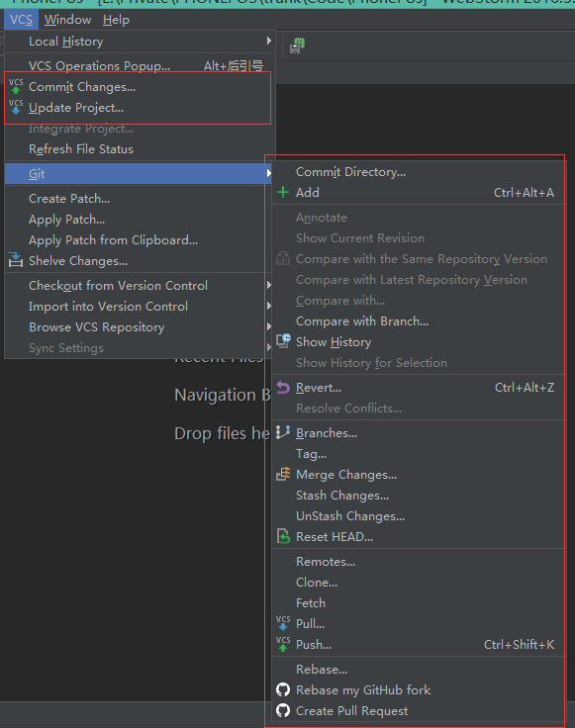Click the Branches fork icon
Viewport: 575px width, 728px height.
coord(283,432)
